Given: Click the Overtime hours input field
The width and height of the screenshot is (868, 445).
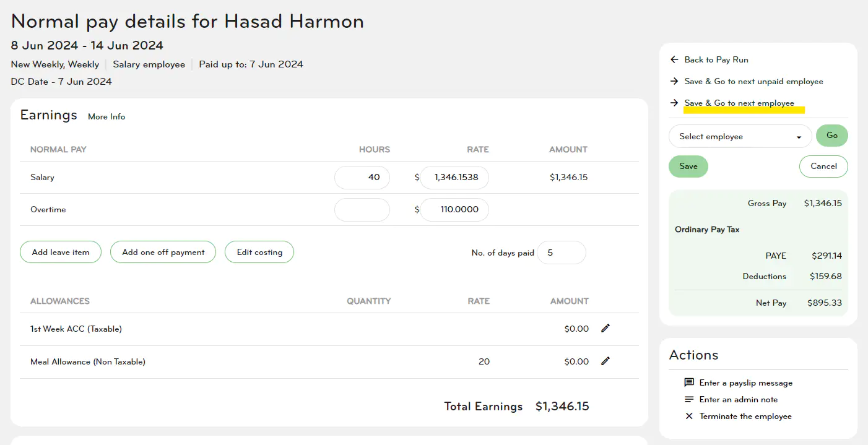Looking at the screenshot, I should 362,209.
